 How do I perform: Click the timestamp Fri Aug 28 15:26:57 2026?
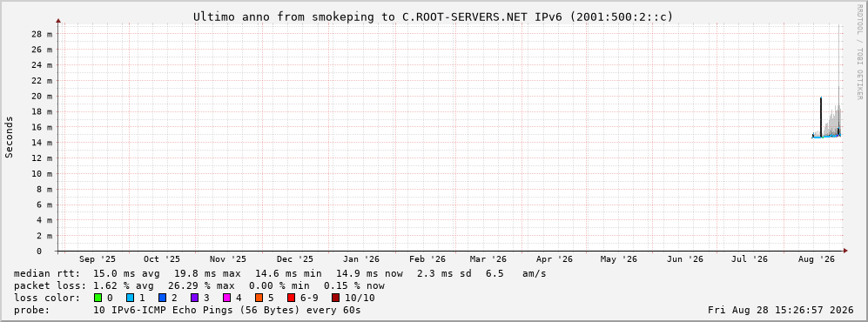point(781,310)
